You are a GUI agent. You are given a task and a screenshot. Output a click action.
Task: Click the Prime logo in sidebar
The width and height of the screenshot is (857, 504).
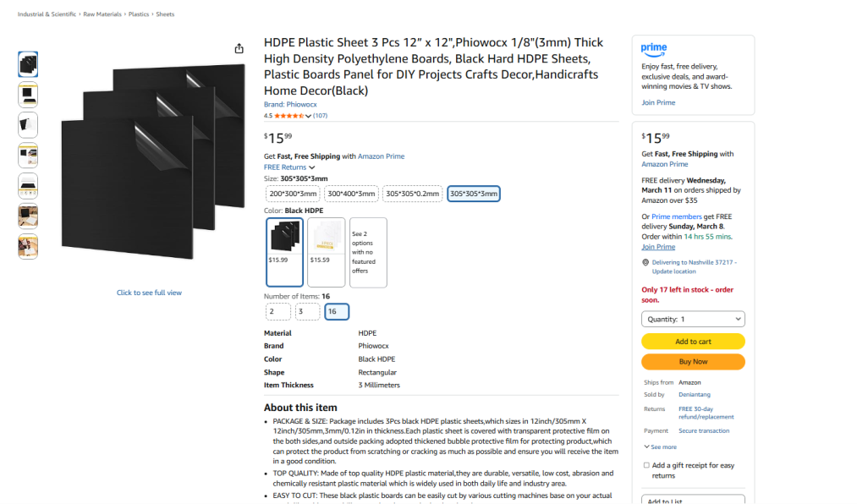[654, 49]
